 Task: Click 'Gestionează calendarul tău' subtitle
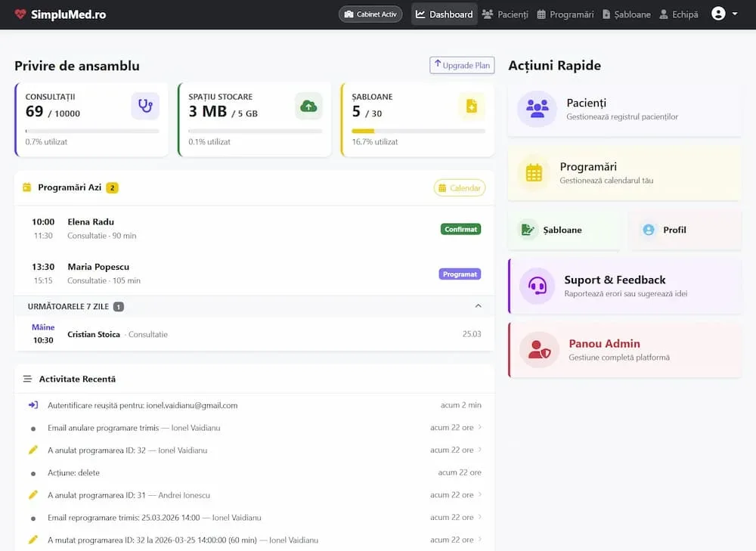pos(606,181)
